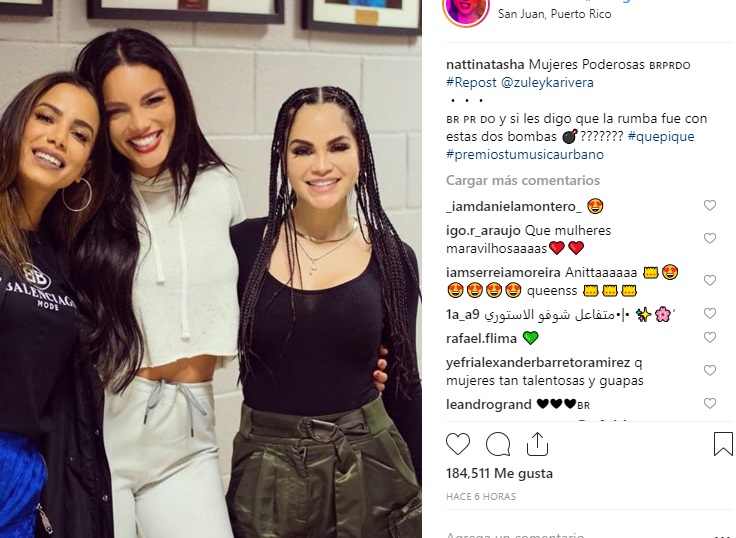The width and height of the screenshot is (736, 538).
Task: Open the @zuleykarivera profile mention
Action: pos(547,83)
